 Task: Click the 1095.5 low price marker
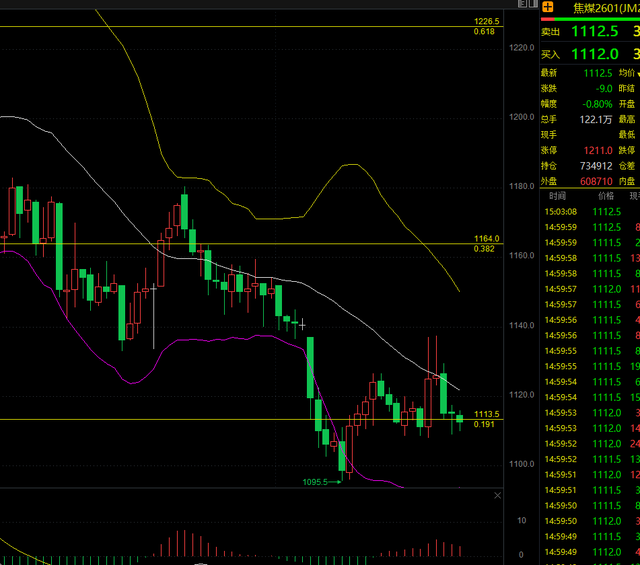(315, 482)
